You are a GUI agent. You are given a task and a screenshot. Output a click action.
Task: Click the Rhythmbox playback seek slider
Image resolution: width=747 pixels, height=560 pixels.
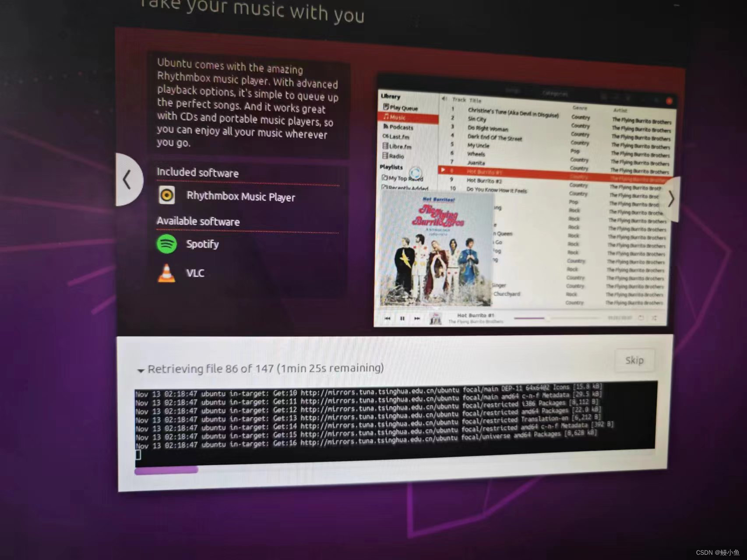pos(557,318)
